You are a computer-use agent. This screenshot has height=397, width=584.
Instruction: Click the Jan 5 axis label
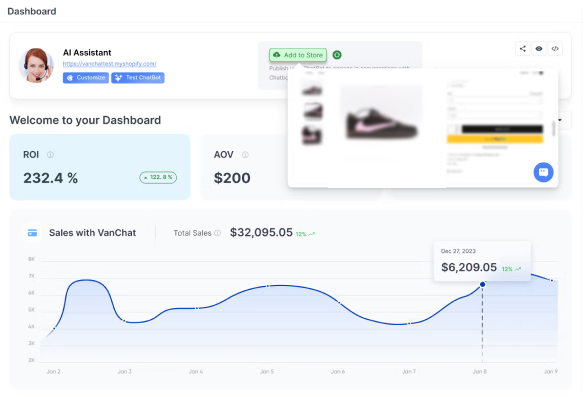pos(267,371)
